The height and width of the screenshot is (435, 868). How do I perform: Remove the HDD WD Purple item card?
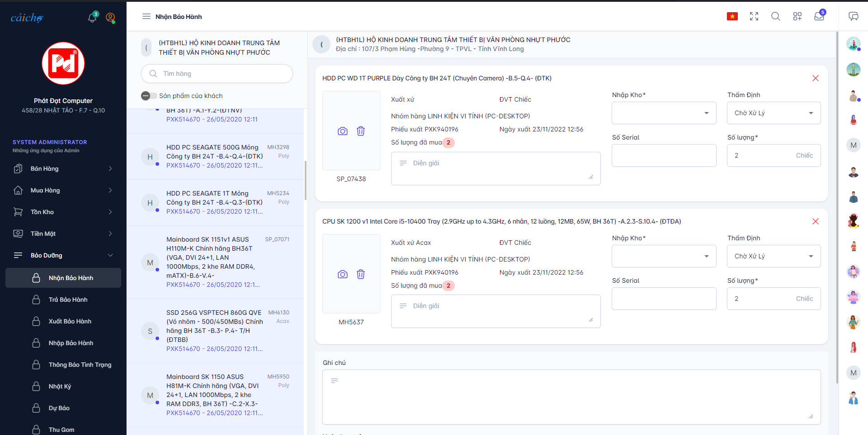[x=815, y=78]
